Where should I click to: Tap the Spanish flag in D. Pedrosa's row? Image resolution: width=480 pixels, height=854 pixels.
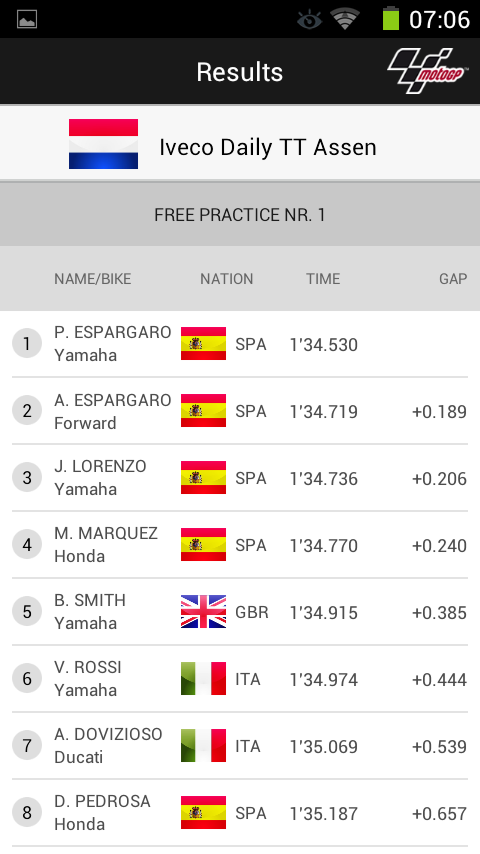[203, 813]
